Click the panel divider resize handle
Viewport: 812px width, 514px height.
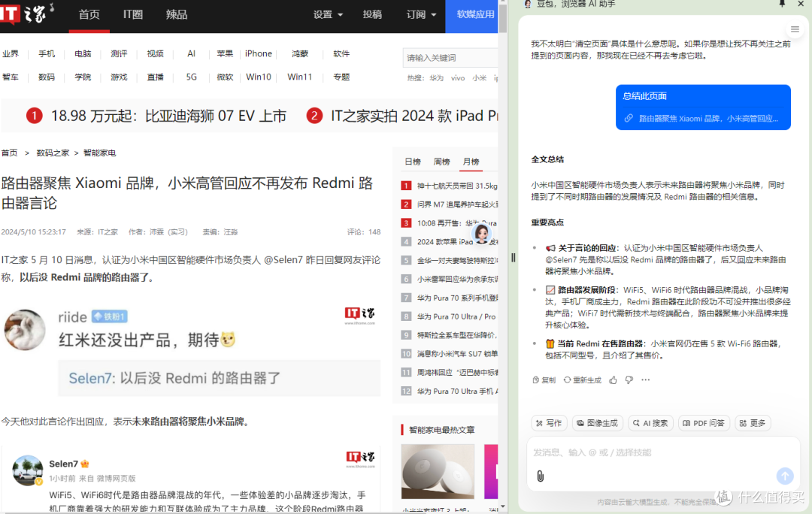[514, 257]
